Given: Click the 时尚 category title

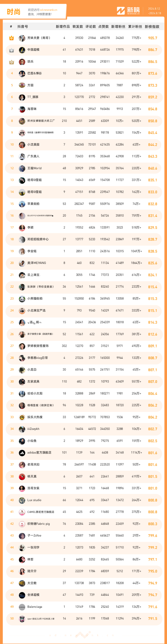Looking at the screenshot, I should [13, 11].
